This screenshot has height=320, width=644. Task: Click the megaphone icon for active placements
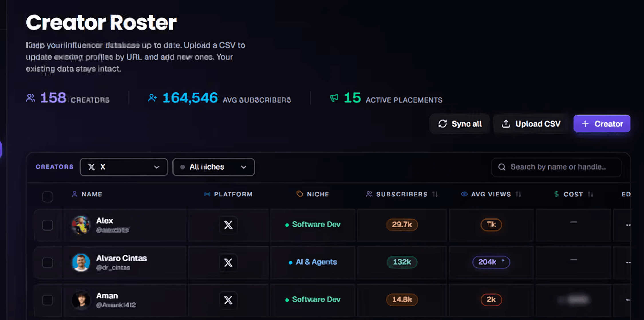click(334, 98)
